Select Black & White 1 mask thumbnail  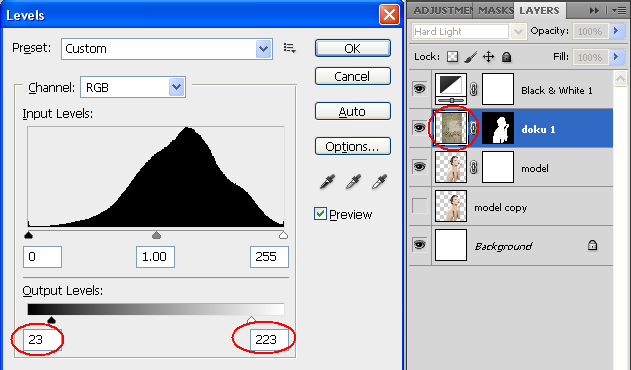pos(498,89)
